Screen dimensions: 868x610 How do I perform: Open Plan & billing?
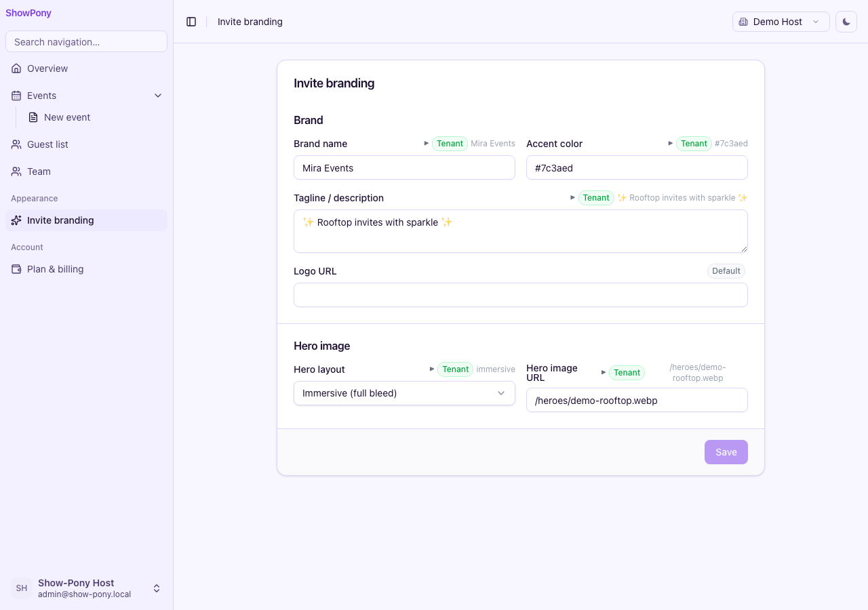click(86, 269)
